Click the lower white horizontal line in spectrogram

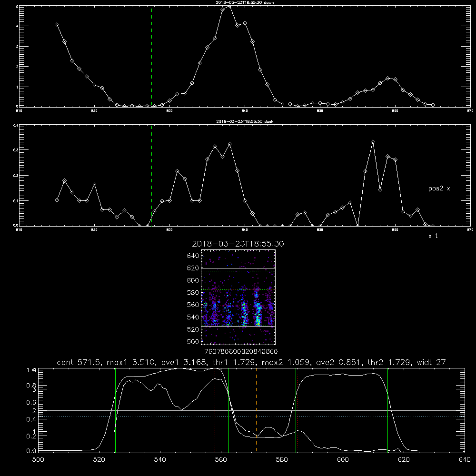pyautogui.click(x=238, y=326)
